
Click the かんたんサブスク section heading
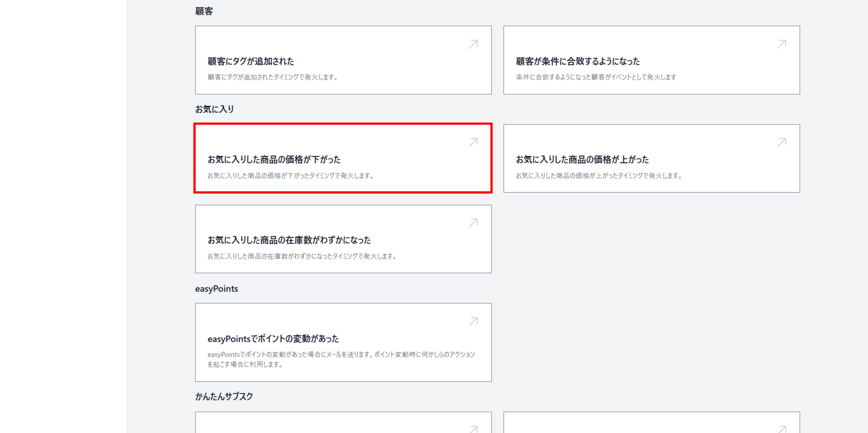coord(224,396)
